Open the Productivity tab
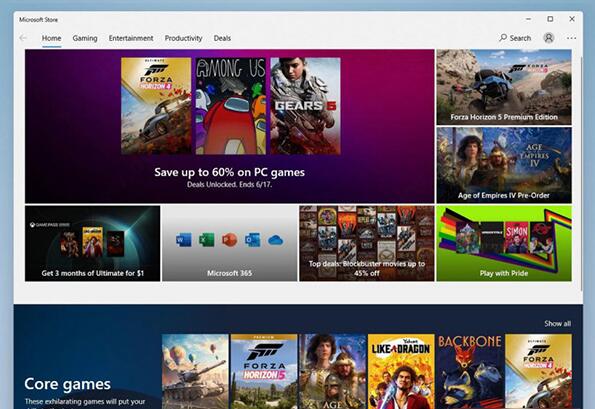595x409 pixels. point(183,38)
